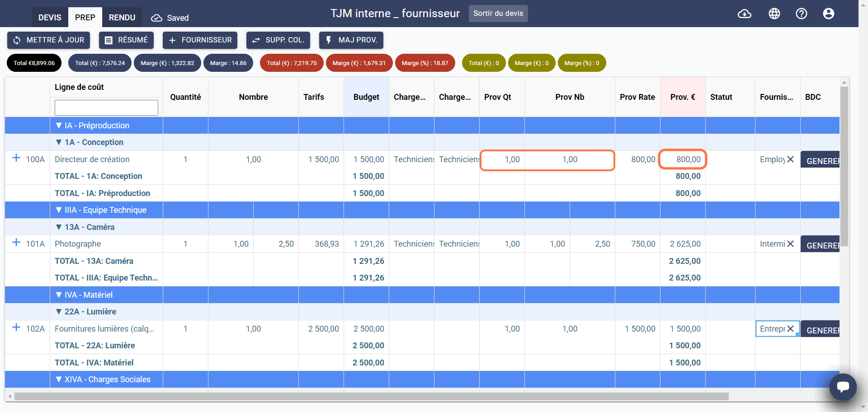This screenshot has width=868, height=412.
Task: Open the RÉSUMÉ summary
Action: coord(127,40)
